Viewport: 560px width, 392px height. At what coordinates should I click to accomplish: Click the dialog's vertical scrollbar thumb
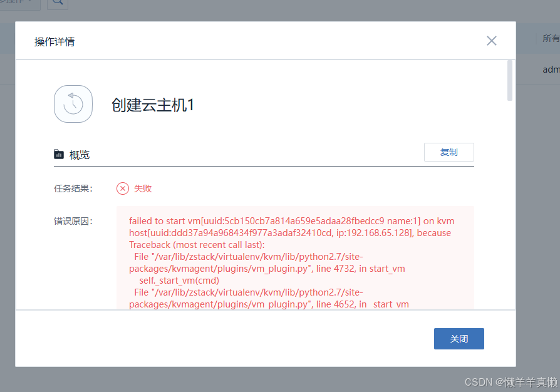point(510,81)
